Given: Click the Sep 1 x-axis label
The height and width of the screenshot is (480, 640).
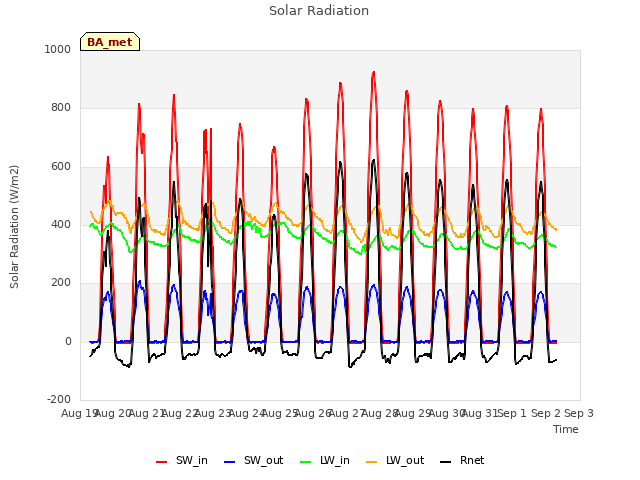Looking at the screenshot, I should [x=512, y=413].
